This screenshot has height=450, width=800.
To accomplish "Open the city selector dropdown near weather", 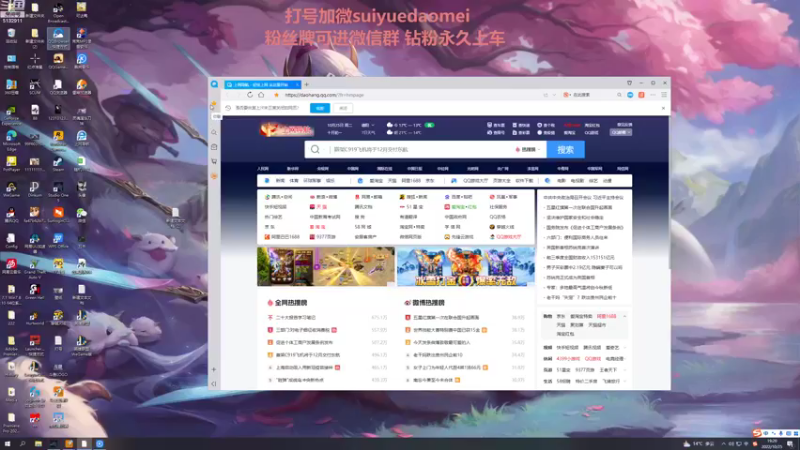I will 368,125.
